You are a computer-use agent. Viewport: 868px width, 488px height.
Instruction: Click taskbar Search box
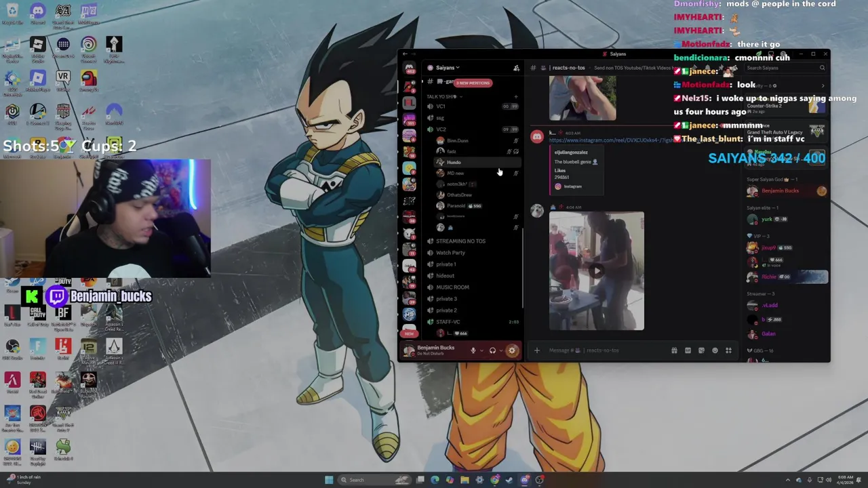[374, 480]
